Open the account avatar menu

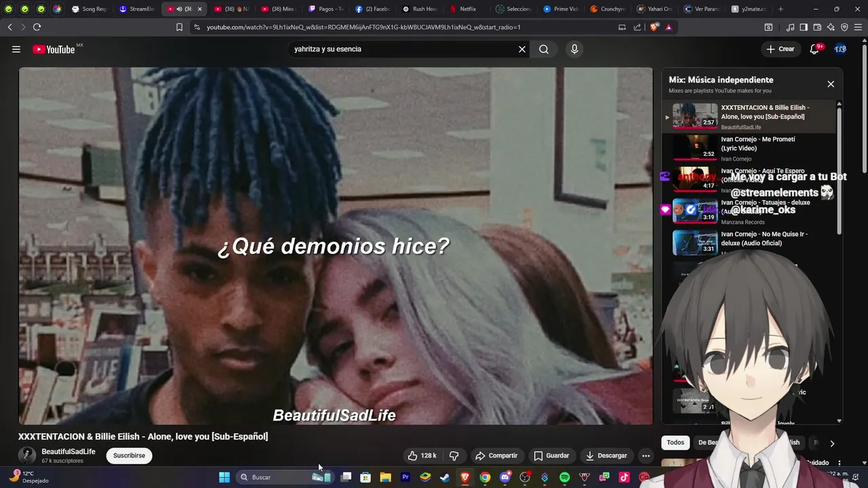(x=840, y=49)
